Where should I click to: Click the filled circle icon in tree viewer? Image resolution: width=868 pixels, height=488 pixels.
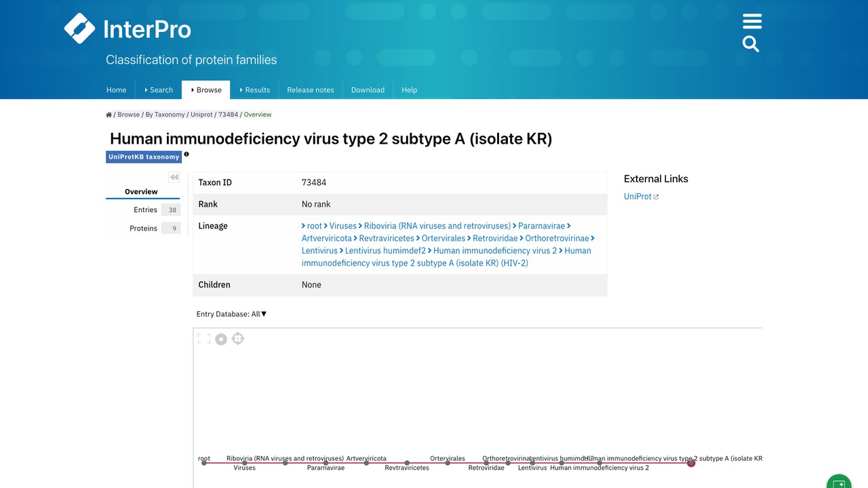coord(221,339)
